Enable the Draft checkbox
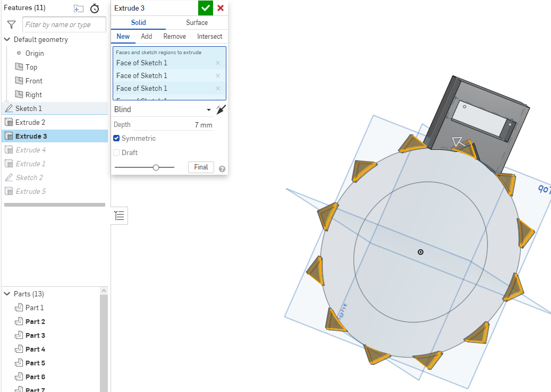Viewport: 551px width, 392px height. coord(117,152)
